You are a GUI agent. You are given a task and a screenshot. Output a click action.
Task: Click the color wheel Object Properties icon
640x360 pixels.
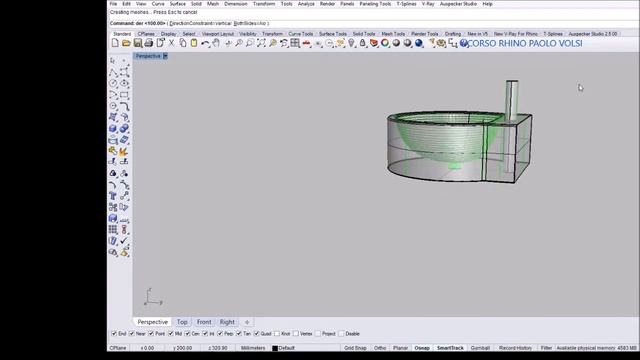[385, 43]
